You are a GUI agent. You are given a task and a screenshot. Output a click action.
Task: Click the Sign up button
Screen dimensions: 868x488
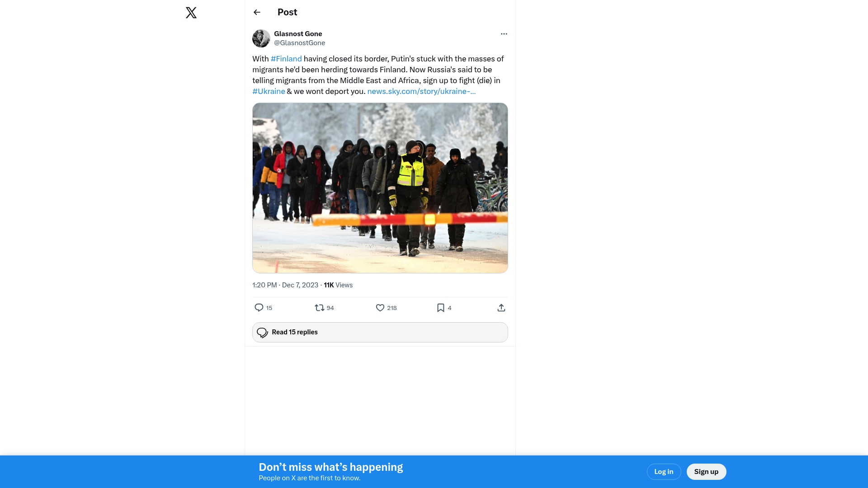(x=706, y=472)
